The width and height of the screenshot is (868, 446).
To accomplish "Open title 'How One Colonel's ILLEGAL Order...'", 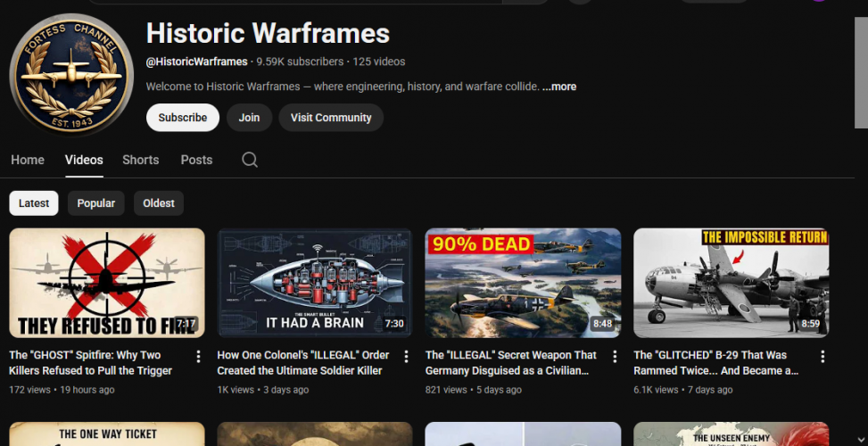I will tap(303, 362).
